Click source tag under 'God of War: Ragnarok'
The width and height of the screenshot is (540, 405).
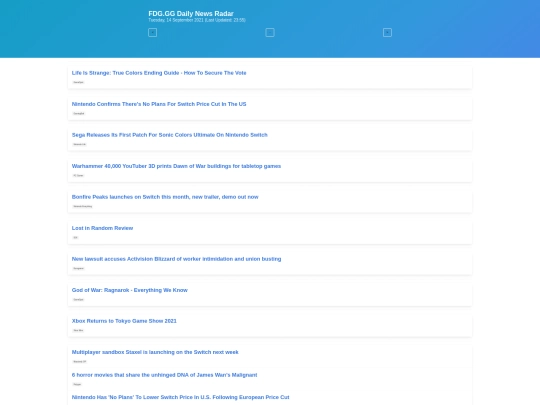(x=79, y=299)
